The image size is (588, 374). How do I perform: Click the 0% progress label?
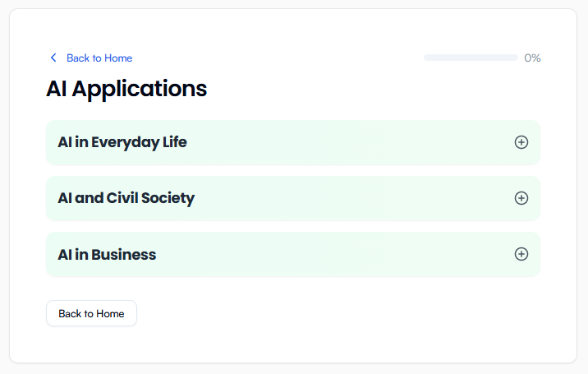[x=532, y=58]
